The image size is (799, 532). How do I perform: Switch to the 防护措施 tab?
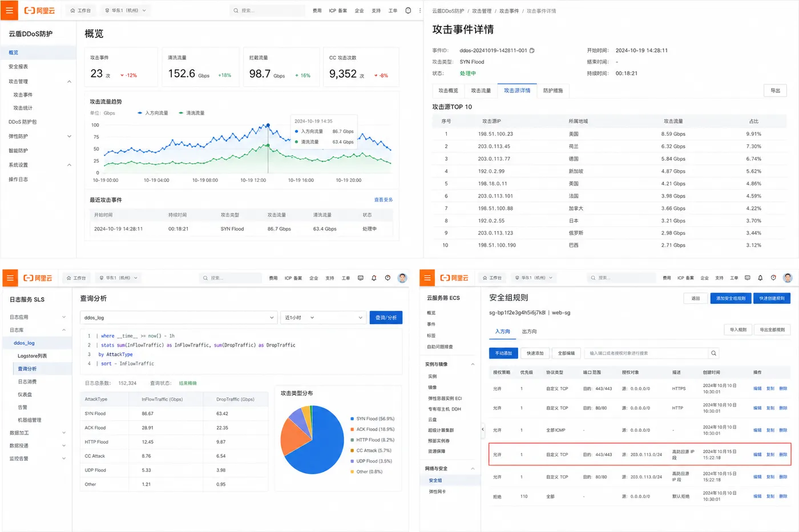(x=552, y=91)
